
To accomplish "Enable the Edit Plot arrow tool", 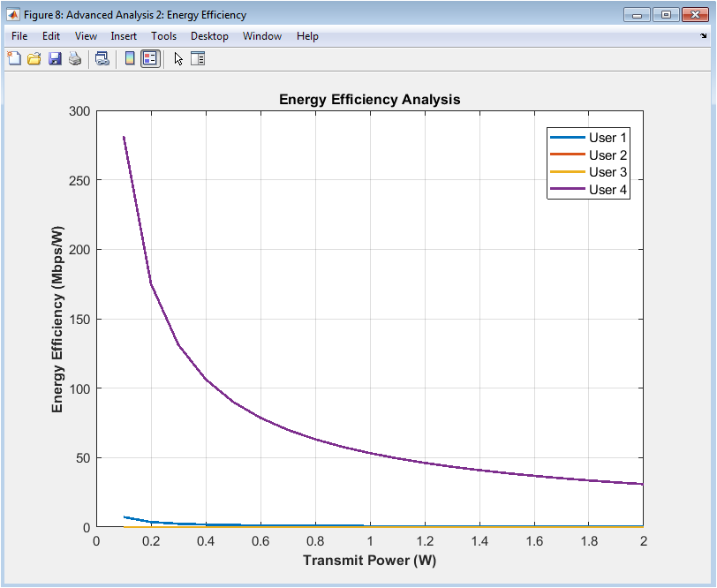I will pos(178,59).
